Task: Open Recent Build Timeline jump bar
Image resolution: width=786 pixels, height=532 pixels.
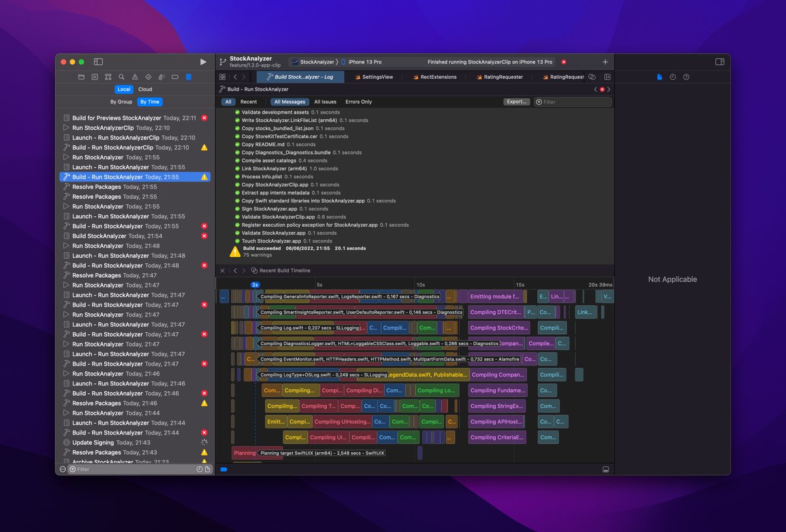Action: coord(281,271)
